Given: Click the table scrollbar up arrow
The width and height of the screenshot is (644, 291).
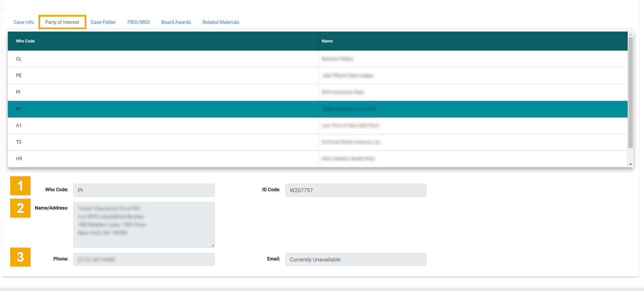Looking at the screenshot, I should coord(630,35).
